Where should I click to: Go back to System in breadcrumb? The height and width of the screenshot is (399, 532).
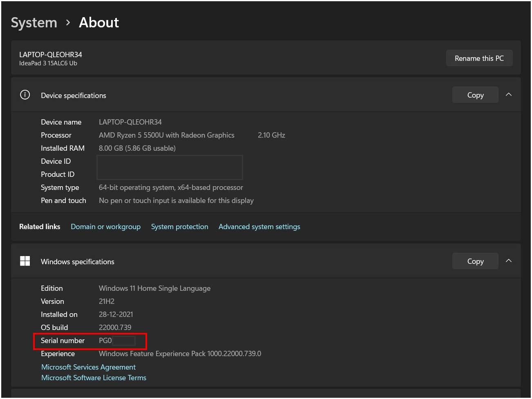pos(34,22)
